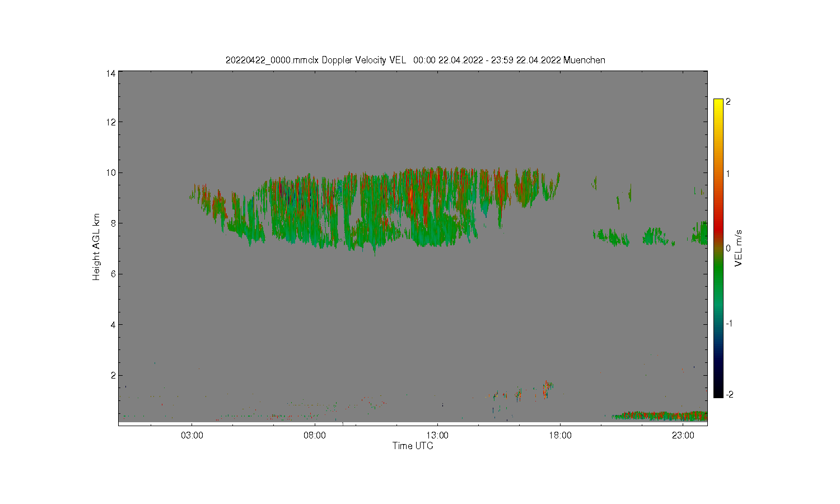Click the height tick label 12
The image size is (840, 504).
pyautogui.click(x=111, y=122)
